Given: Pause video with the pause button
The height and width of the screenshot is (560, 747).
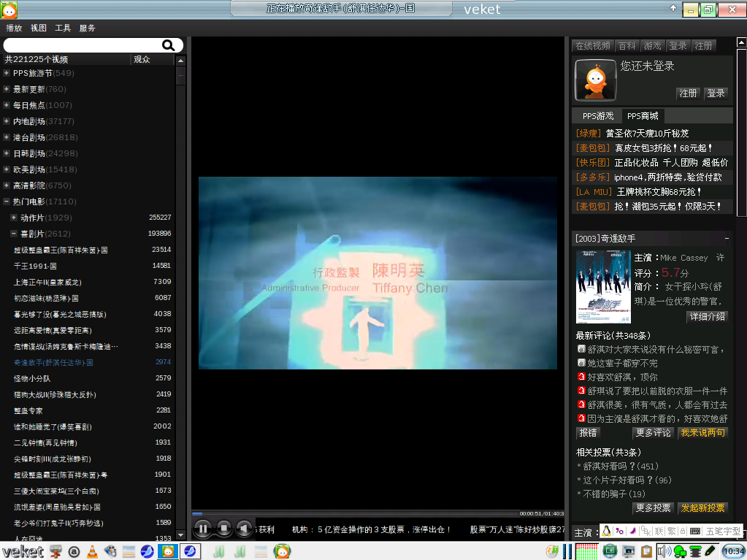Looking at the screenshot, I should pos(202,528).
